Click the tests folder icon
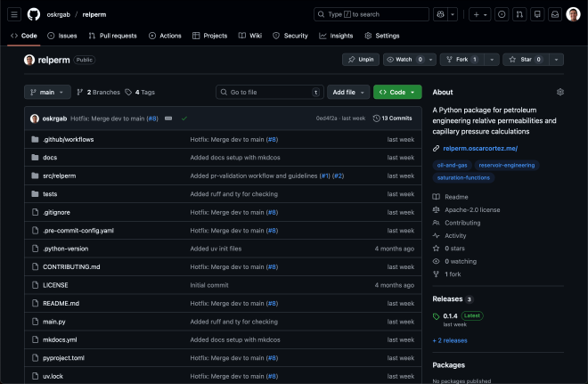The width and height of the screenshot is (588, 384). coord(35,194)
